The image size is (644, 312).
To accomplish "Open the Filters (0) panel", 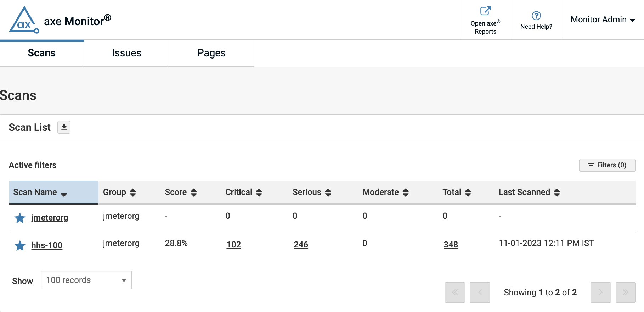I will pyautogui.click(x=607, y=165).
